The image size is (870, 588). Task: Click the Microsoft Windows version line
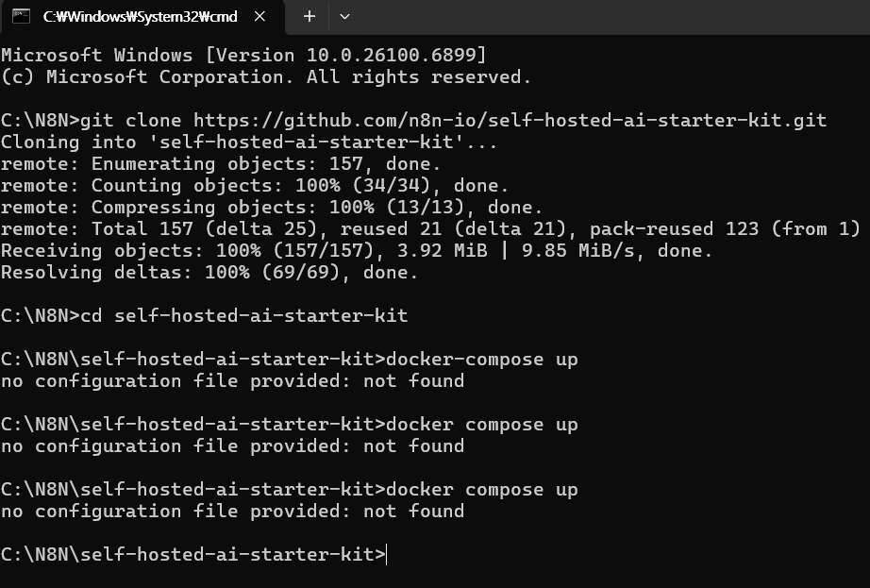tap(243, 55)
